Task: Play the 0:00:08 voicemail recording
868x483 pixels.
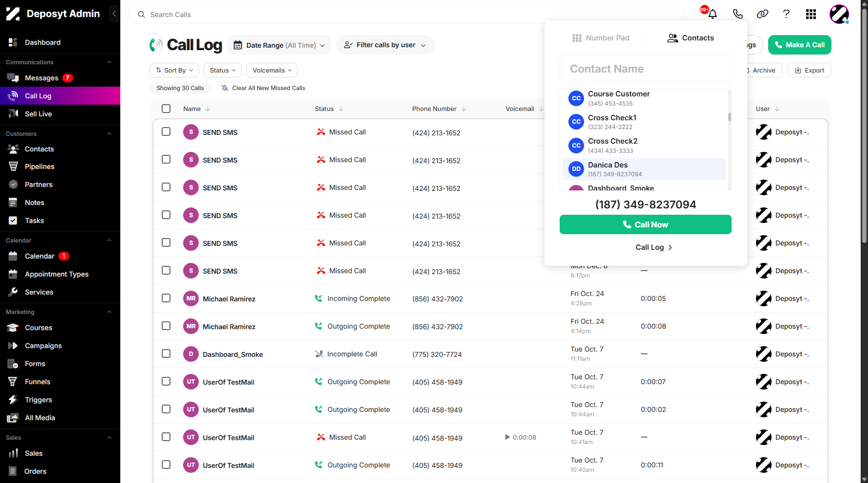Action: coord(508,437)
